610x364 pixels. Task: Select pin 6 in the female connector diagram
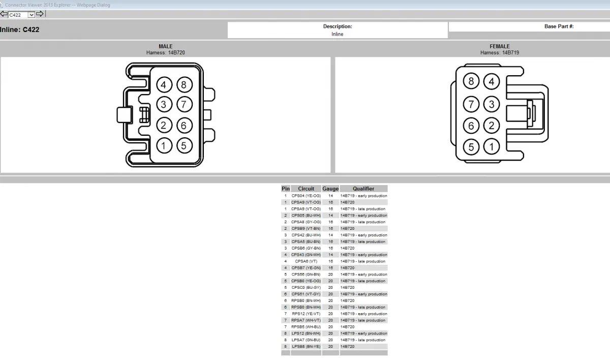coord(471,126)
